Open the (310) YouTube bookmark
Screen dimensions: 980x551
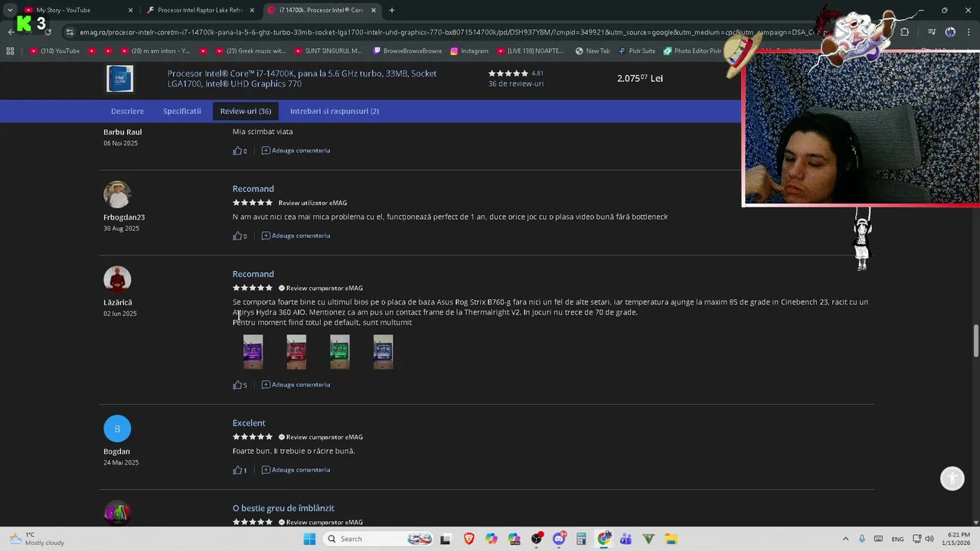point(55,51)
